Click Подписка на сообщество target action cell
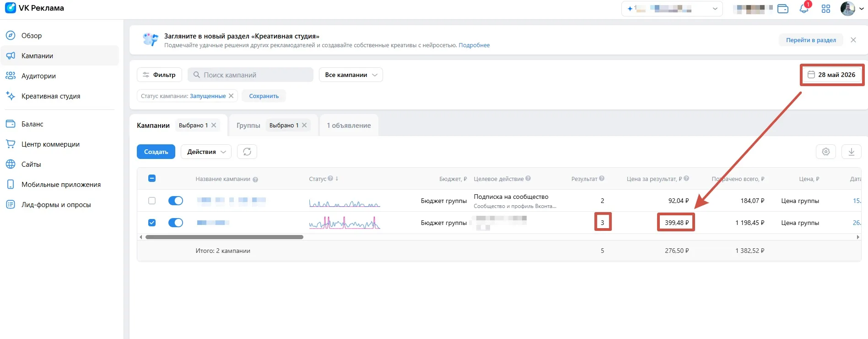Viewport: 868px width, 339px height. point(515,201)
